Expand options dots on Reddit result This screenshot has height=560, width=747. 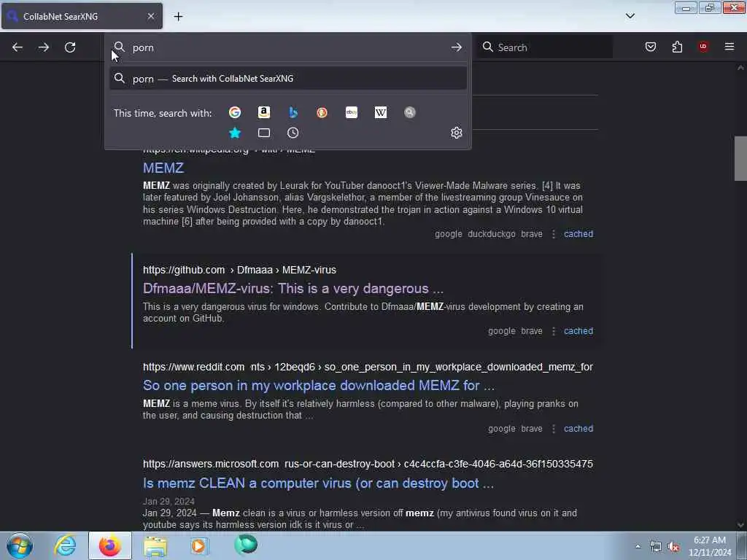[553, 429]
